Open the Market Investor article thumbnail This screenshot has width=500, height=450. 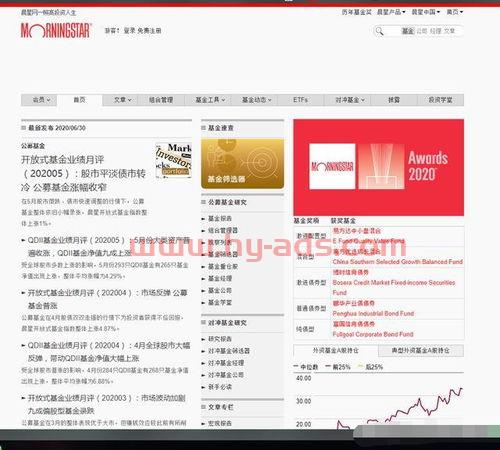click(x=174, y=160)
